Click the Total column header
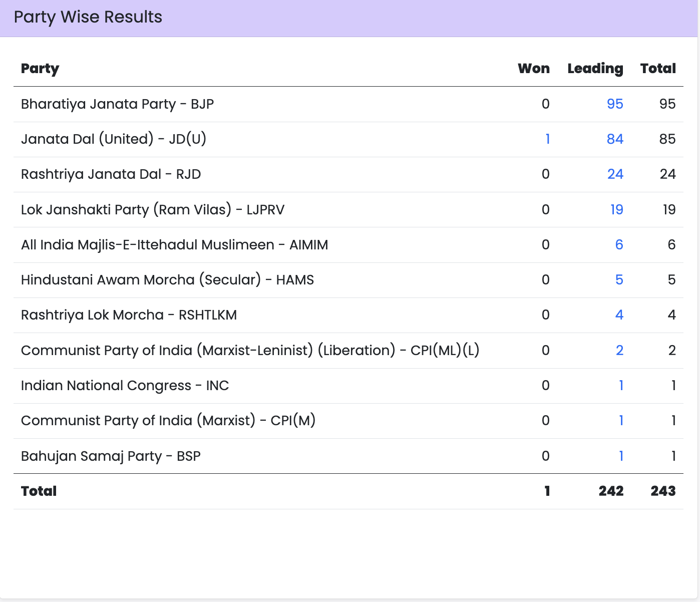 coord(658,69)
